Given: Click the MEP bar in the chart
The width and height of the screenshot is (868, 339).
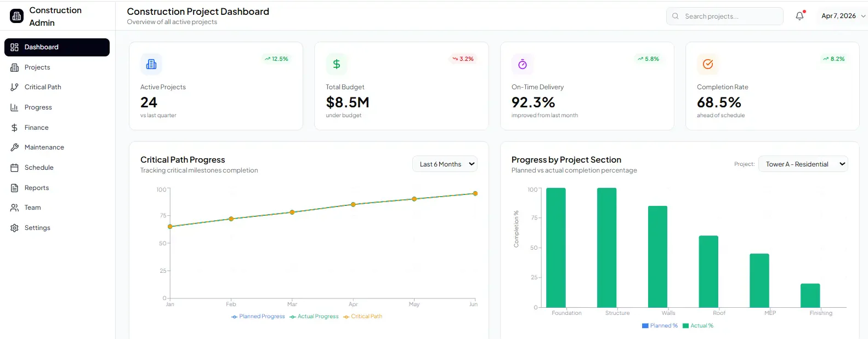Looking at the screenshot, I should [759, 280].
